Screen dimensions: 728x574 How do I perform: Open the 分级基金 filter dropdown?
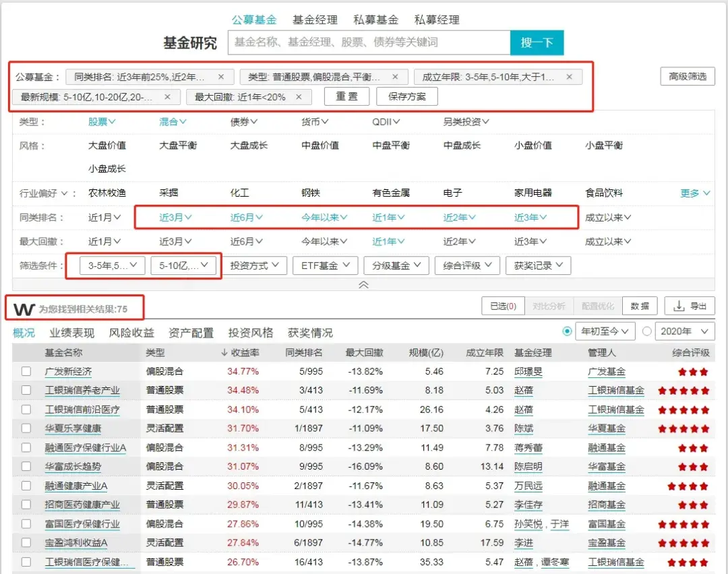point(396,265)
